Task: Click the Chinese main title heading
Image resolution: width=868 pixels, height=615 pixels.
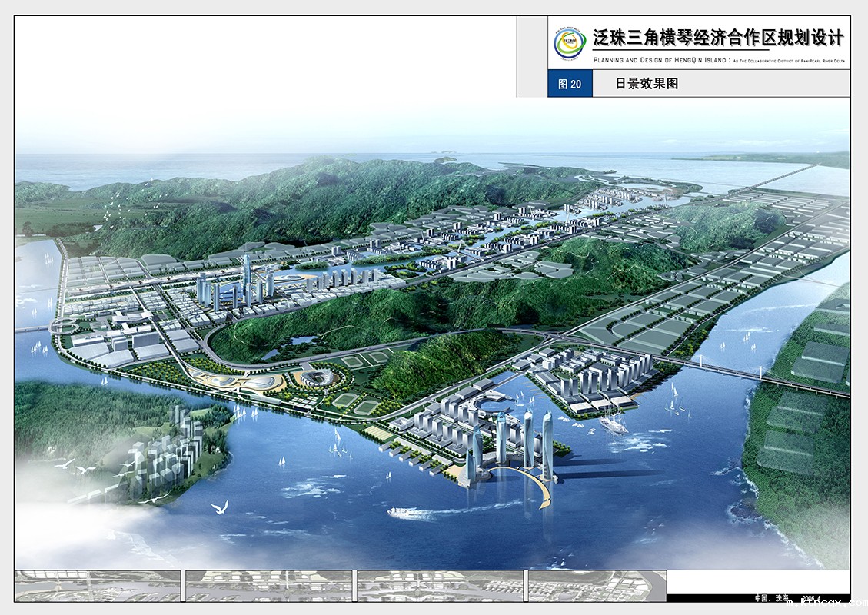Action: [717, 38]
